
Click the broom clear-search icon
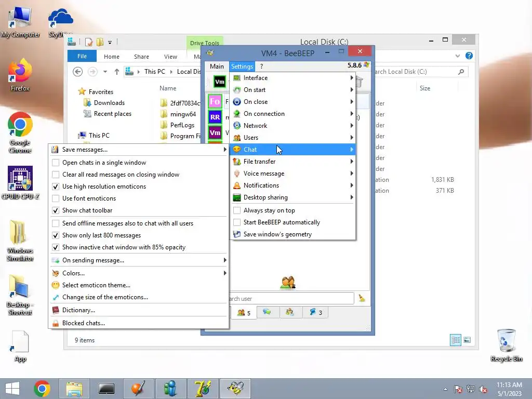coord(362,298)
